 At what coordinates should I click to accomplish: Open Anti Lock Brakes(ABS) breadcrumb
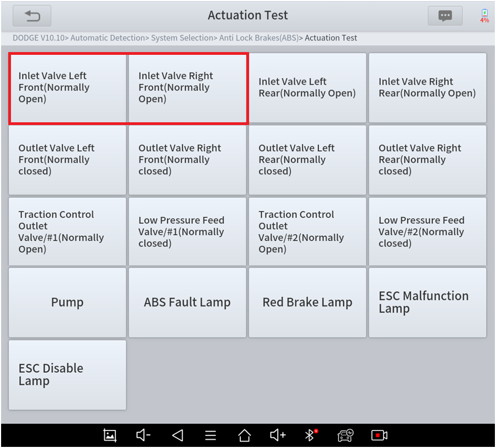point(259,38)
